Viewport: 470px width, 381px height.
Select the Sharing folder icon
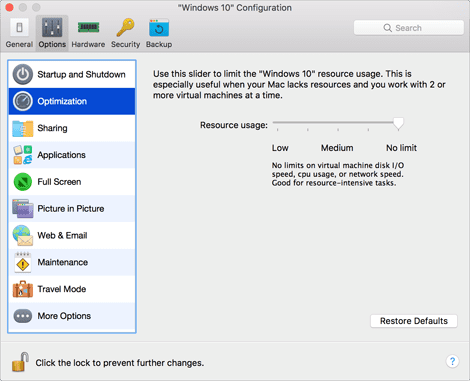pos(23,128)
